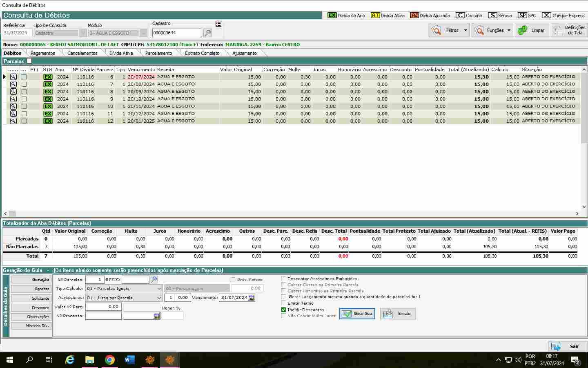Open the Vencimento calendar picker icon
Image resolution: width=588 pixels, height=368 pixels.
(252, 298)
